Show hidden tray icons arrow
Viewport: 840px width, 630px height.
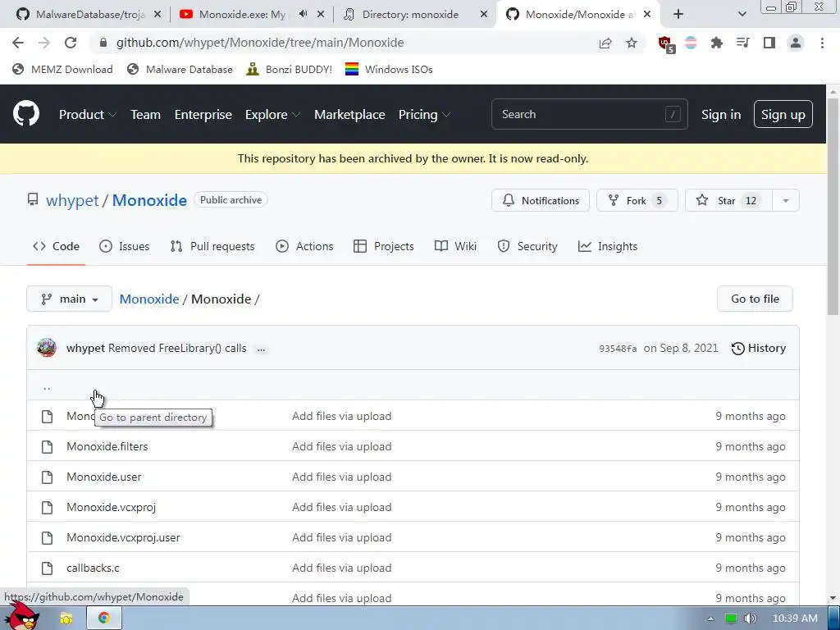710,619
